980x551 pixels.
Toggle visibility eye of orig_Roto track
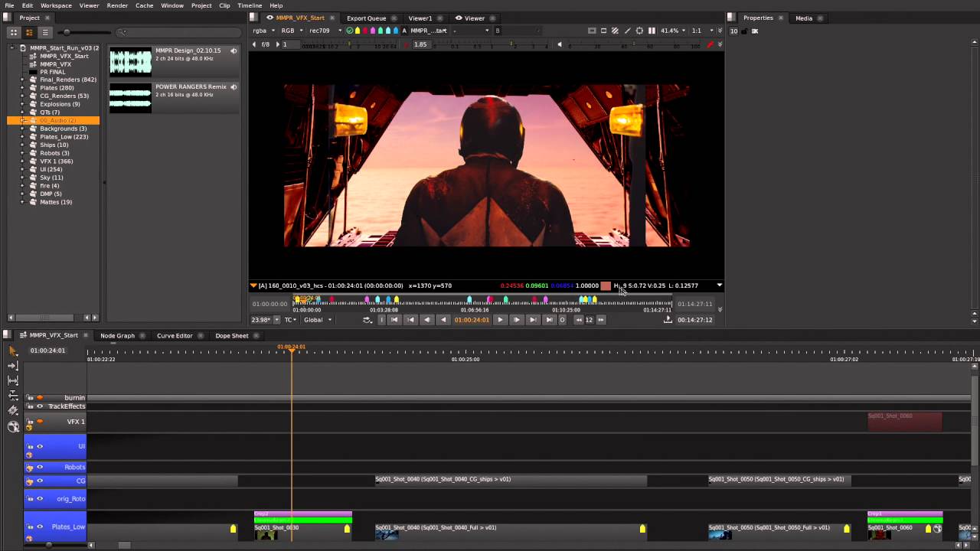(x=40, y=498)
